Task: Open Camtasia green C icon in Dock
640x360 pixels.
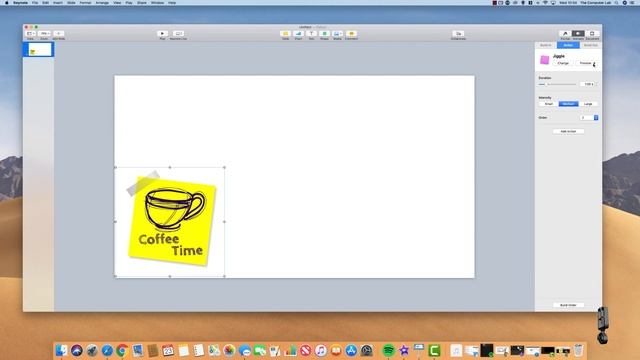Action: (x=434, y=350)
